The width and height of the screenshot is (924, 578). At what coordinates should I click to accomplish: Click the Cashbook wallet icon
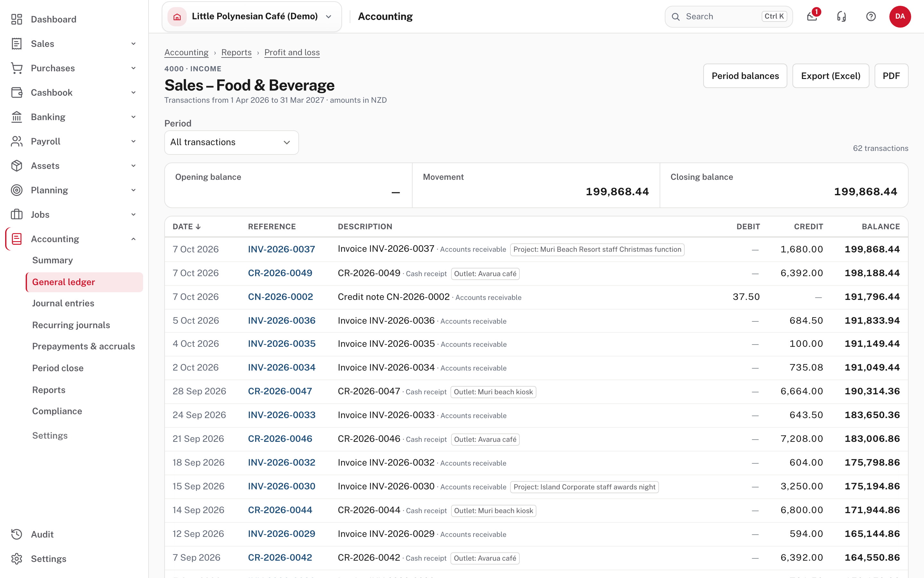click(16, 92)
